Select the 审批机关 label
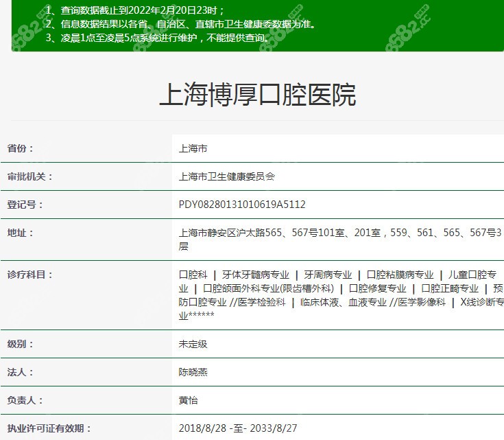This screenshot has width=504, height=440. tap(30, 176)
